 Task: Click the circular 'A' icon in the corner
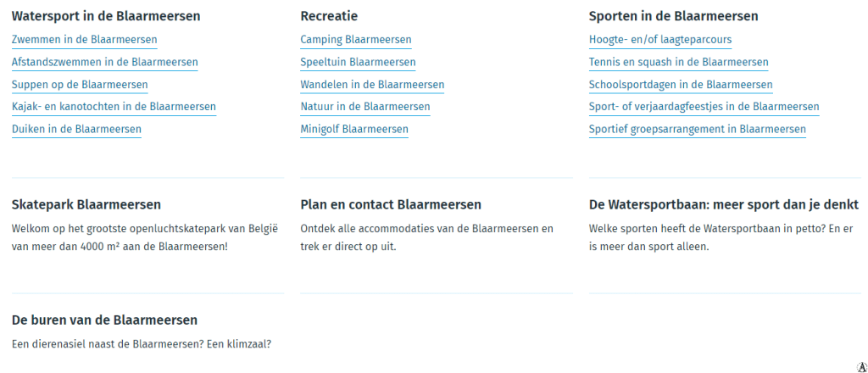tap(862, 366)
